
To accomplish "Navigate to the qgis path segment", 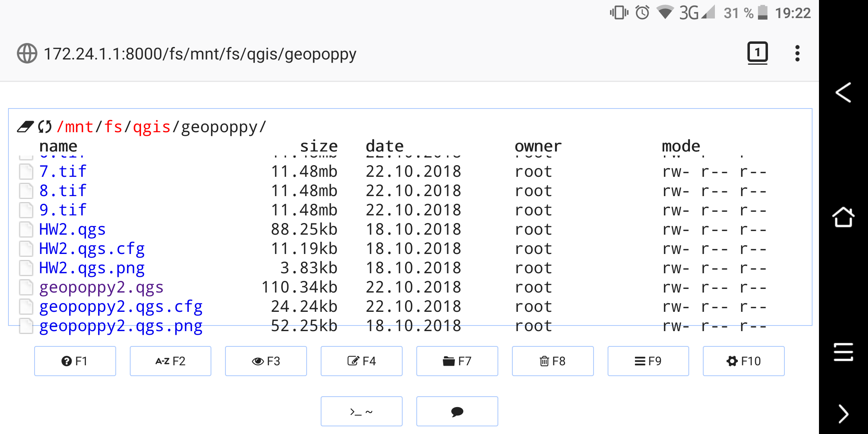I will [151, 127].
